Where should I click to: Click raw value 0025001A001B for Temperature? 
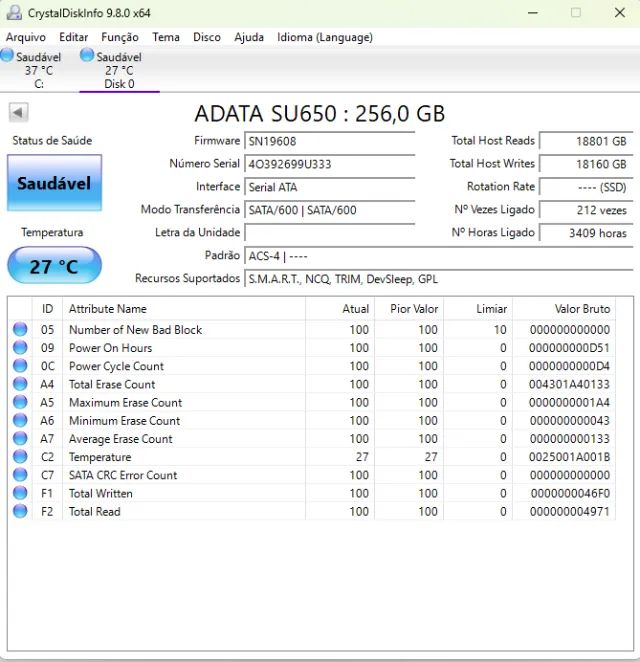point(569,456)
